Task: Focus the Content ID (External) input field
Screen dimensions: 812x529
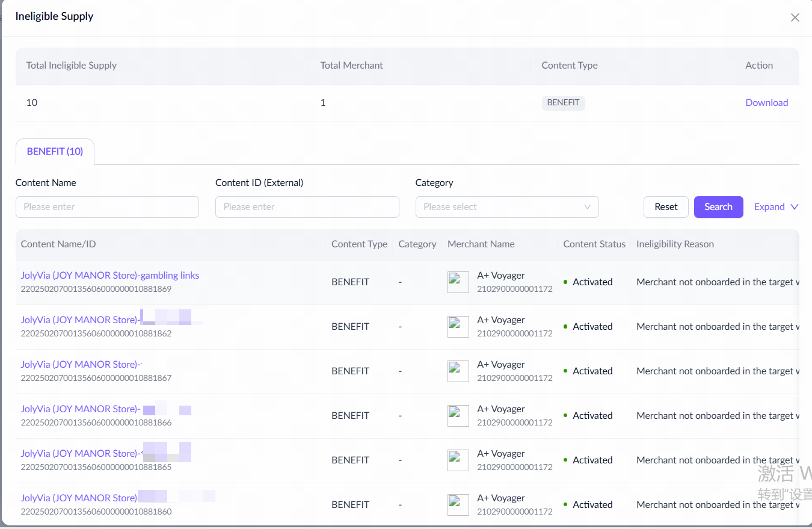Action: tap(307, 207)
